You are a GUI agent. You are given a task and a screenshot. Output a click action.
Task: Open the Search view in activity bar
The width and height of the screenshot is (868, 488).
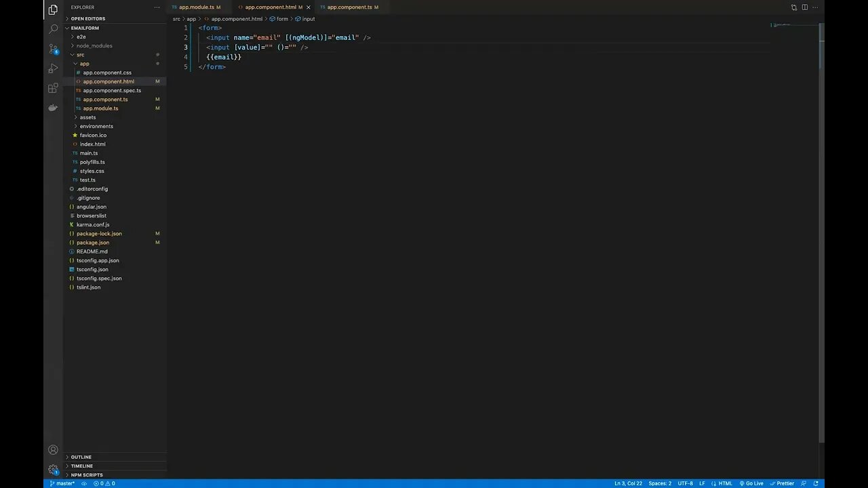tap(53, 29)
